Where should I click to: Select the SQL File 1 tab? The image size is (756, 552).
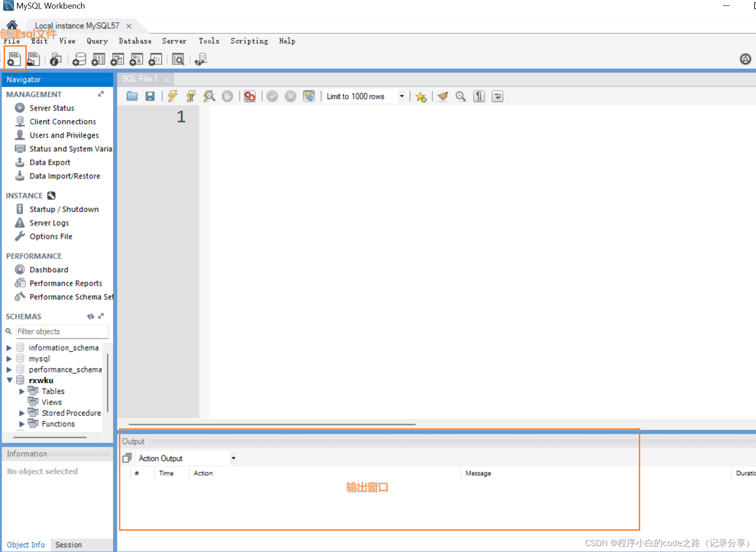(140, 79)
